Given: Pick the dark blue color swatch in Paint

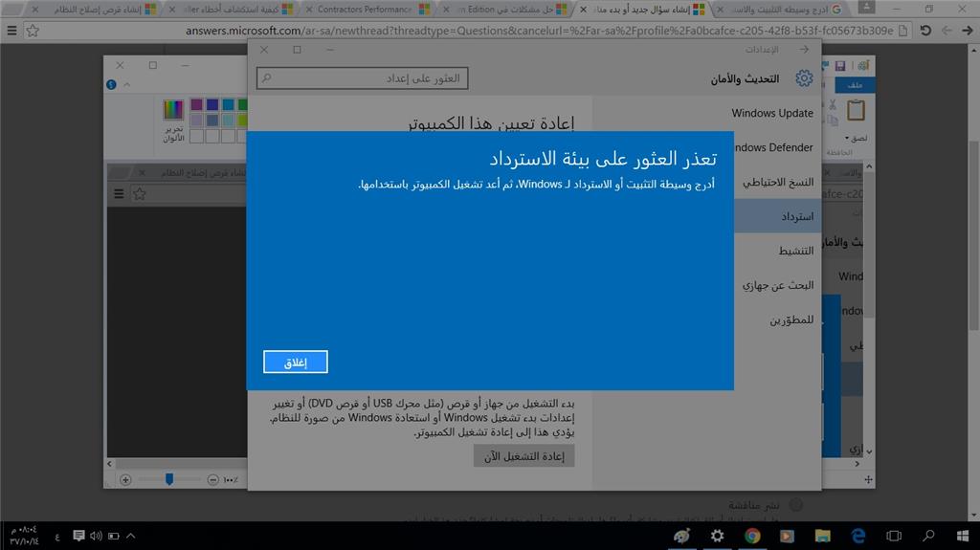Looking at the screenshot, I should click(x=212, y=104).
